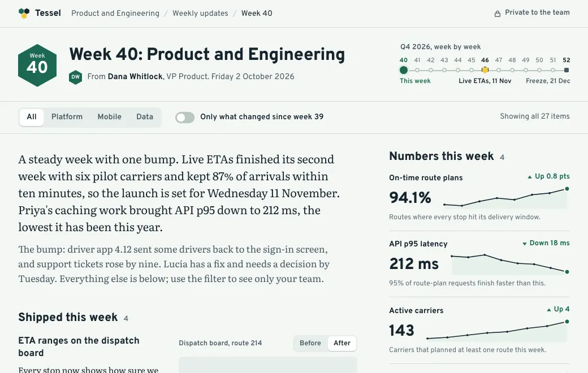This screenshot has width=588, height=373.
Task: Click the API p95 latency label
Action: tap(418, 244)
